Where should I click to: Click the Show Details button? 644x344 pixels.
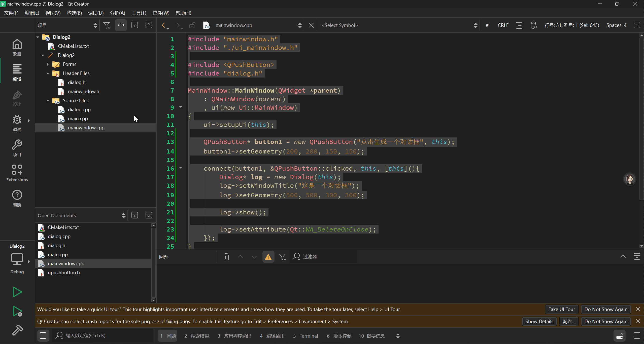point(539,321)
